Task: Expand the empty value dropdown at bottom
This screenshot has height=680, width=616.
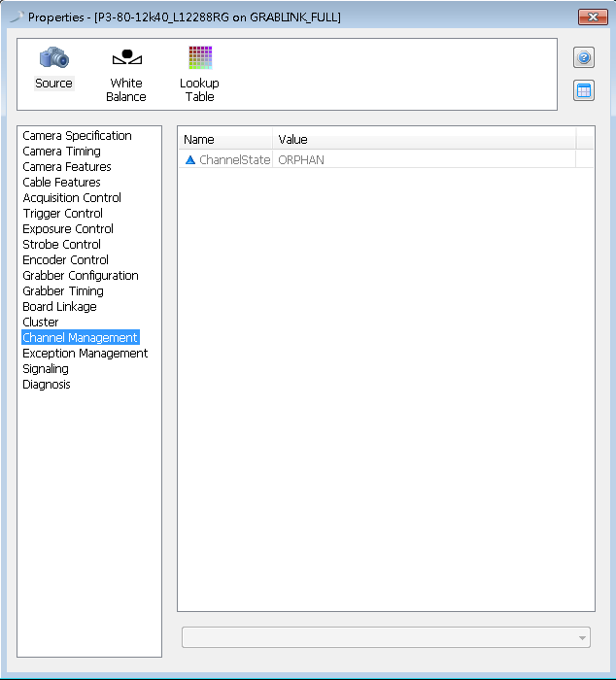Action: (x=386, y=637)
